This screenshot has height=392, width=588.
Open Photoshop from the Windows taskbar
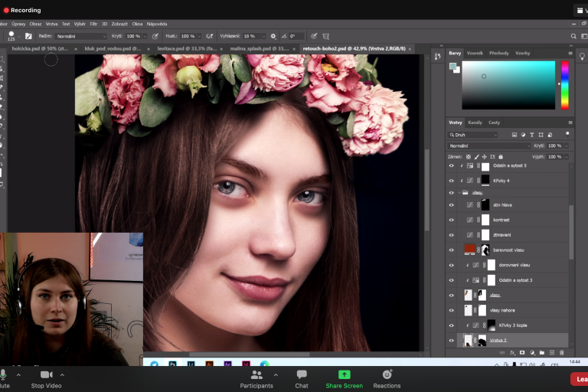point(173,364)
